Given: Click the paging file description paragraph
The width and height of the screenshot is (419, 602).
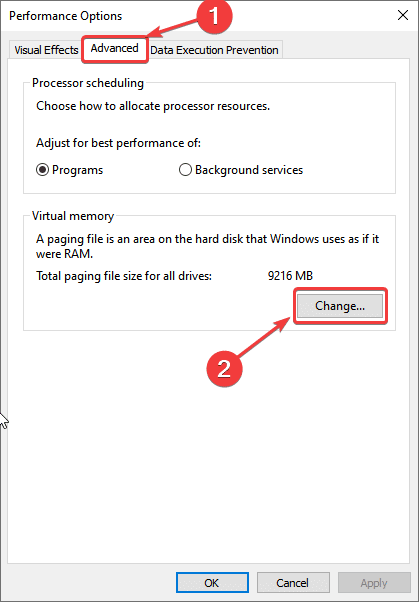Looking at the screenshot, I should pos(207,246).
